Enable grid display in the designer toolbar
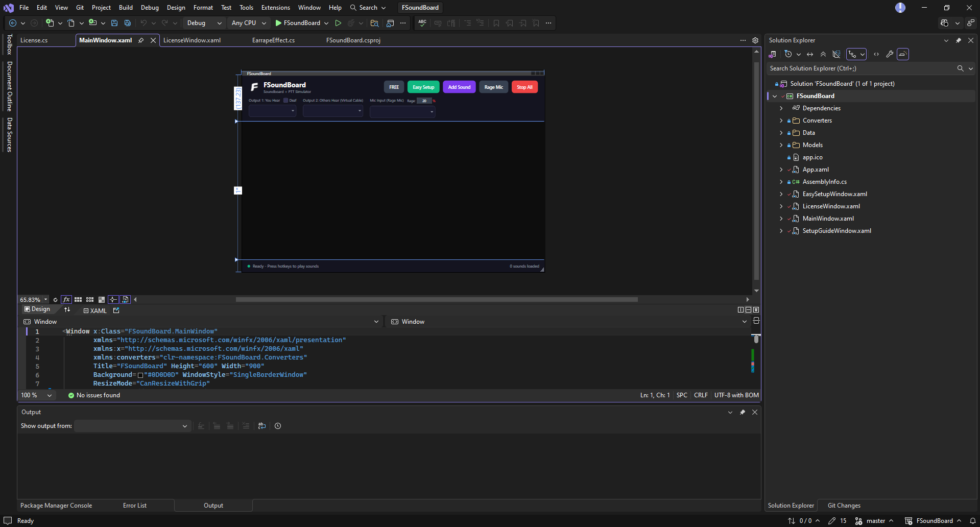The image size is (980, 527). tap(78, 300)
